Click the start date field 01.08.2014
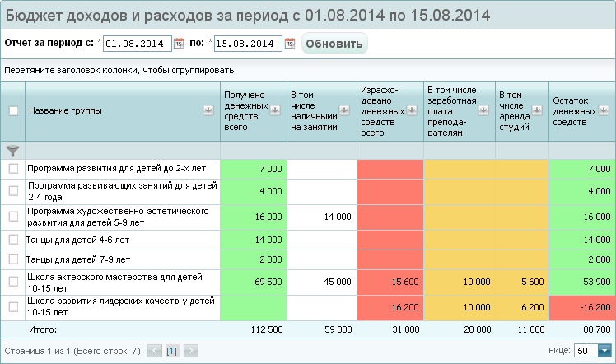The image size is (616, 364). [137, 44]
